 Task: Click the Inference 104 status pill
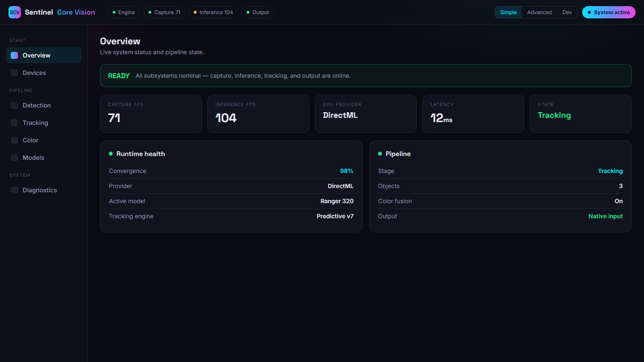(213, 12)
